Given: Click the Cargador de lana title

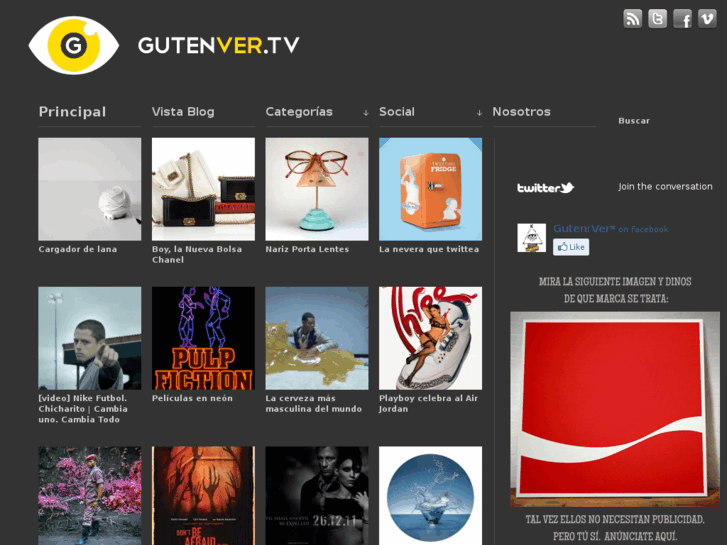Looking at the screenshot, I should (x=78, y=249).
